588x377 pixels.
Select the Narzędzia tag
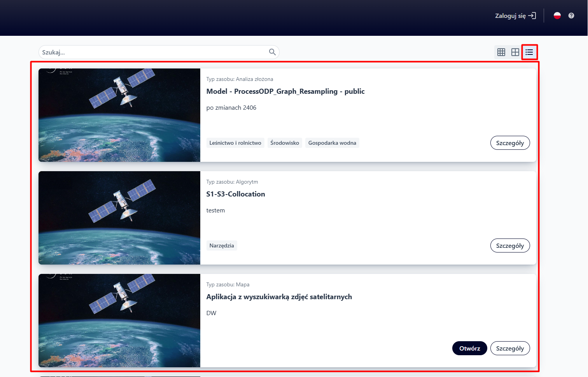tap(222, 245)
